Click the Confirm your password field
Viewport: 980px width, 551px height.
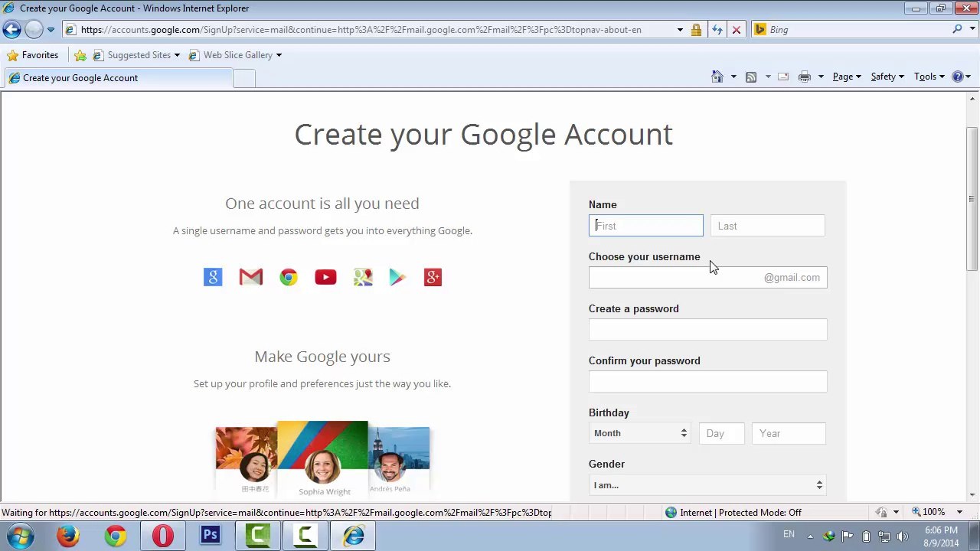coord(708,382)
